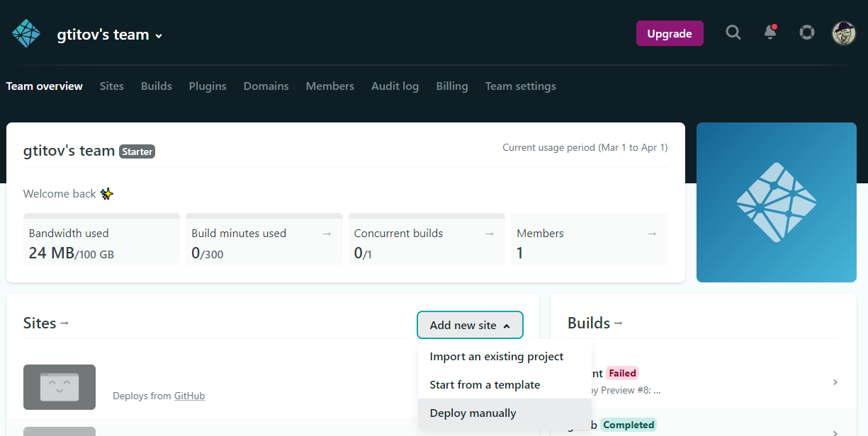Click arrow on Members card
868x436 pixels.
click(x=652, y=234)
